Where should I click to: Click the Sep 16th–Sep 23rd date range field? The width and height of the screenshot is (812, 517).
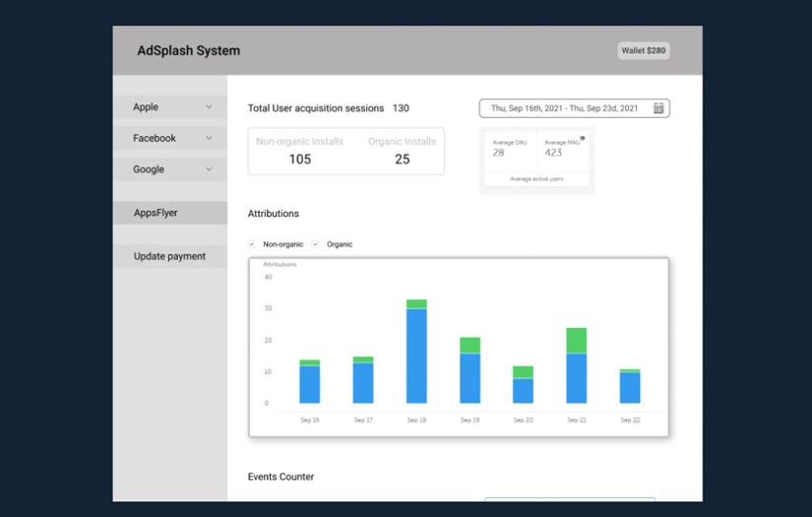pyautogui.click(x=564, y=108)
